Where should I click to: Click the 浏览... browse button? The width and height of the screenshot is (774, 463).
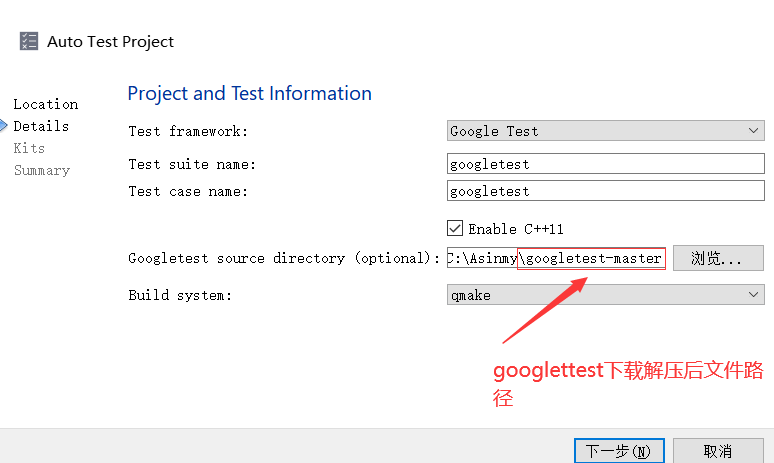click(x=718, y=258)
